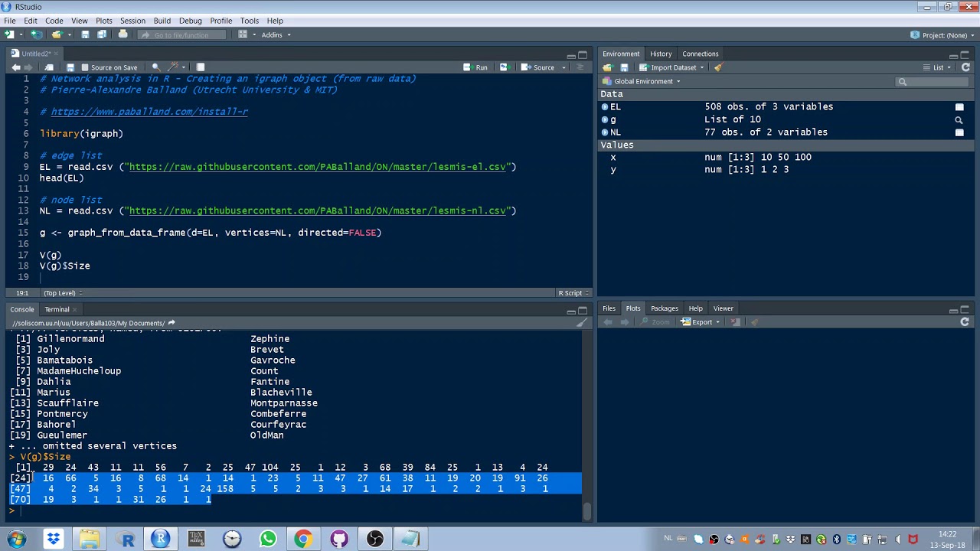
Task: Clear the environment with the broom icon
Action: (718, 67)
